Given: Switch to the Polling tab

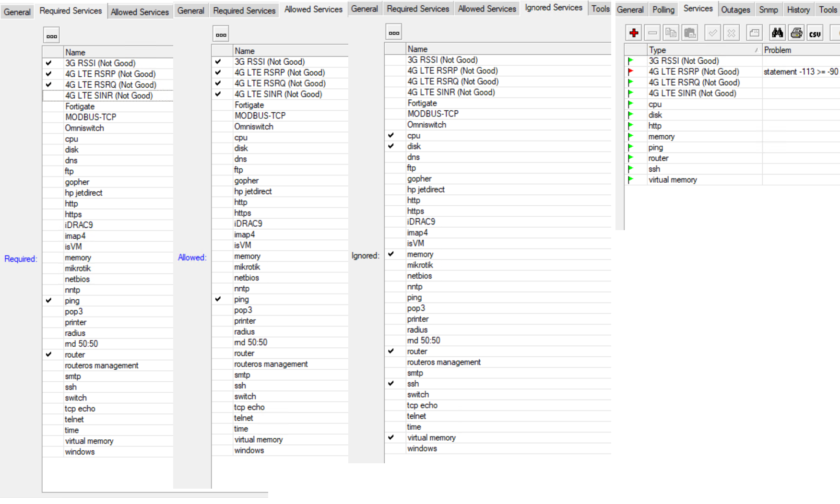Looking at the screenshot, I should click(663, 10).
